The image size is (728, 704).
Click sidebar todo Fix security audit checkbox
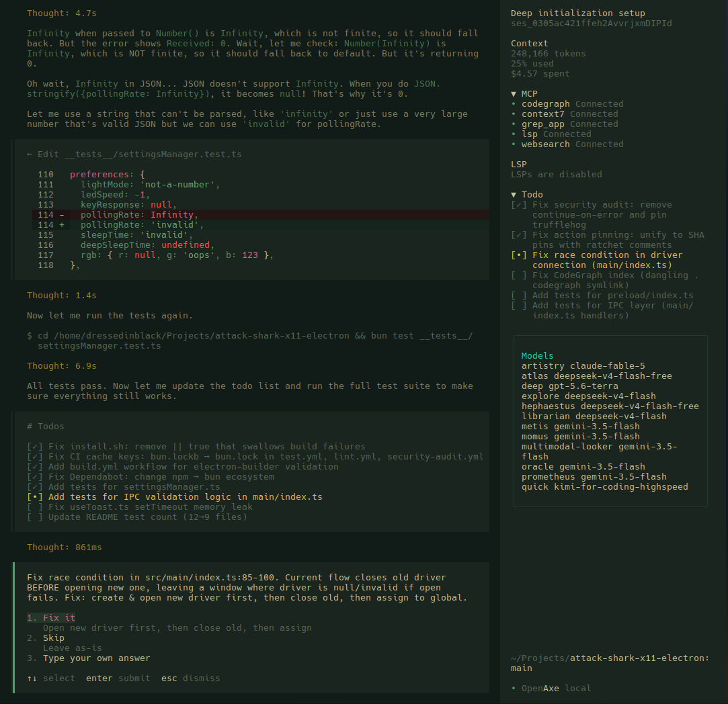coord(518,205)
